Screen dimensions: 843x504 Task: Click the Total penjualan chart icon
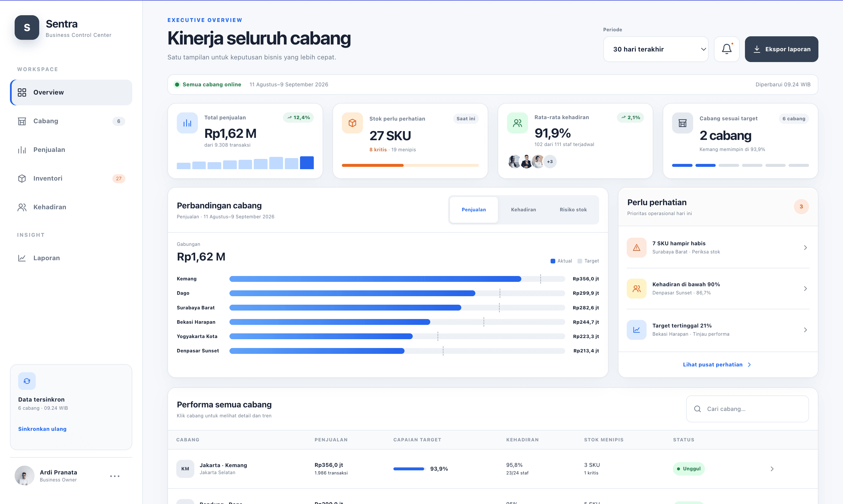pyautogui.click(x=187, y=123)
